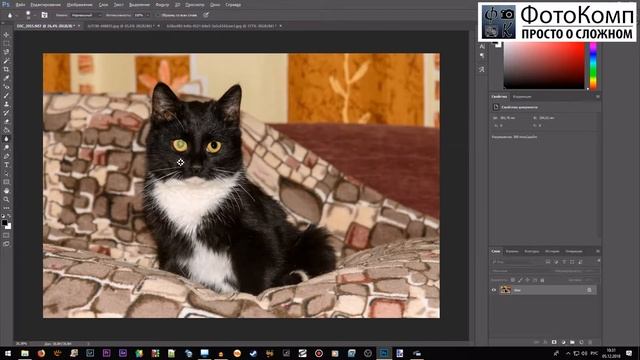This screenshot has width=640, height=360.
Task: Open the Файл menu
Action: (20, 5)
